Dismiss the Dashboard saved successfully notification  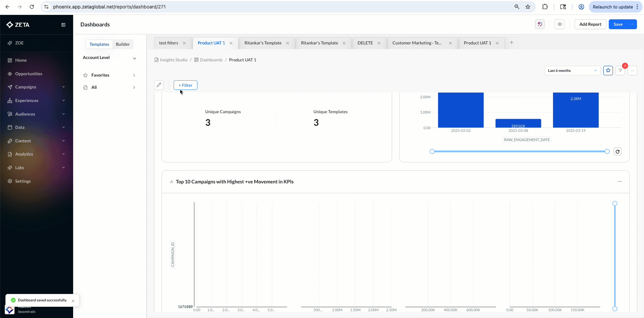pos(73,301)
